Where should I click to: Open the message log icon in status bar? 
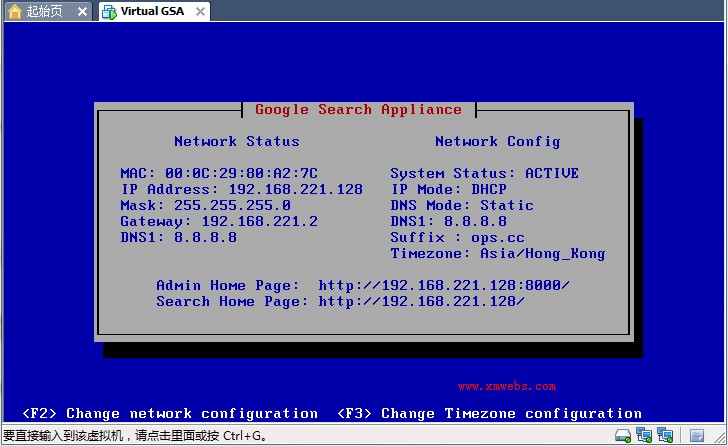pos(697,435)
